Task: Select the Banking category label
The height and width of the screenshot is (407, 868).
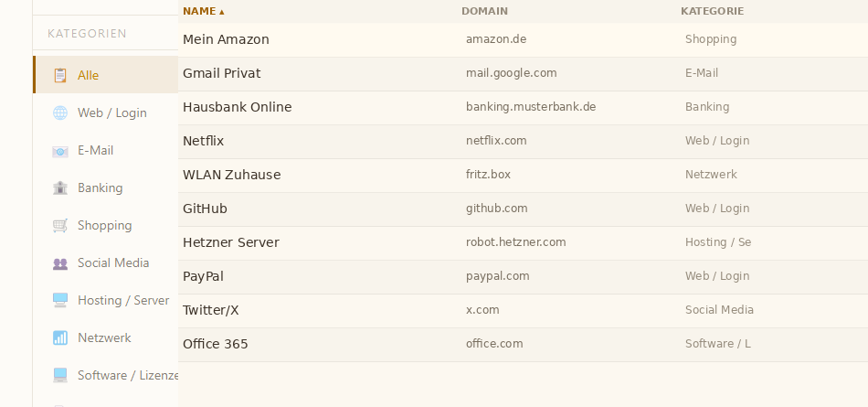Action: pos(100,187)
